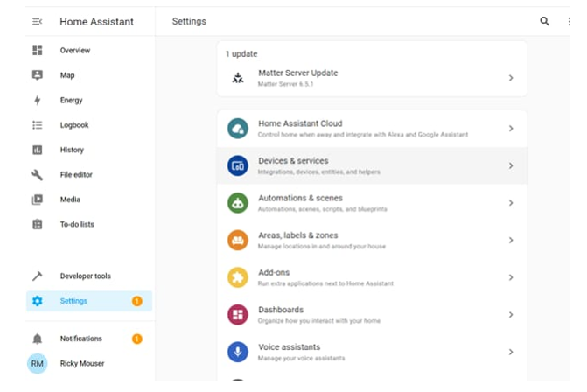
Task: Open the three-dot overflow menu
Action: coord(569,21)
